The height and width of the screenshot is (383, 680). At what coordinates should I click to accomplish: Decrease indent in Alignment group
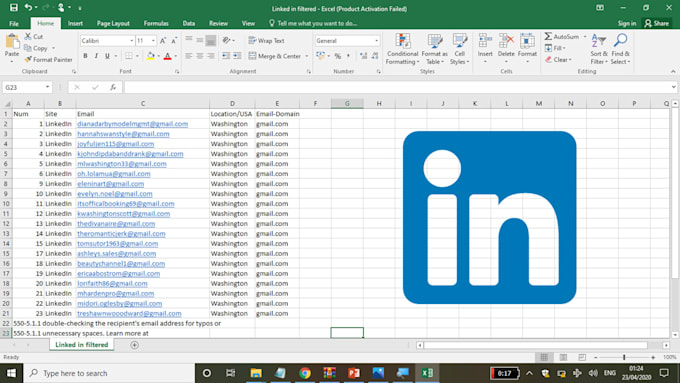point(226,56)
